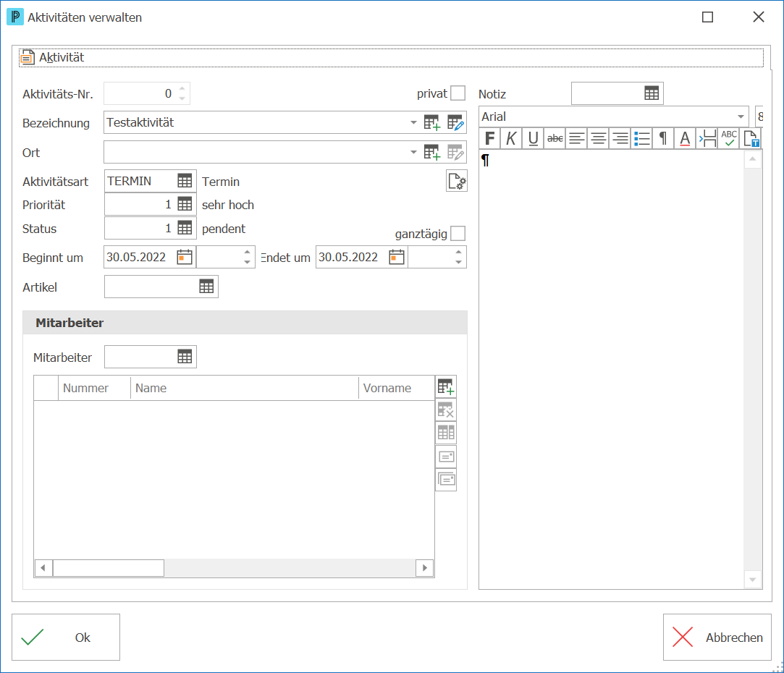
Task: Toggle italic formatting in Notiz toolbar
Action: (511, 138)
